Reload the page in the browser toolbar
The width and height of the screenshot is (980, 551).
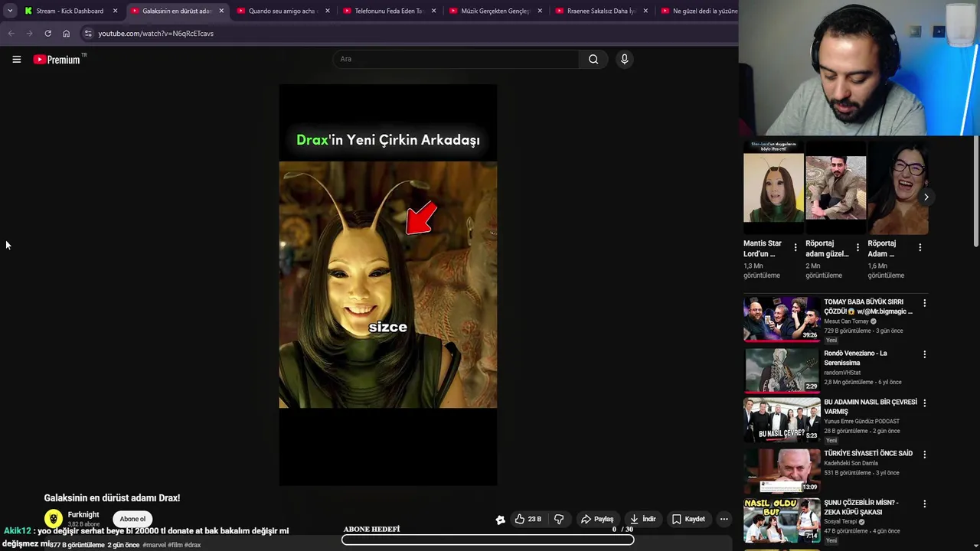[x=47, y=34]
